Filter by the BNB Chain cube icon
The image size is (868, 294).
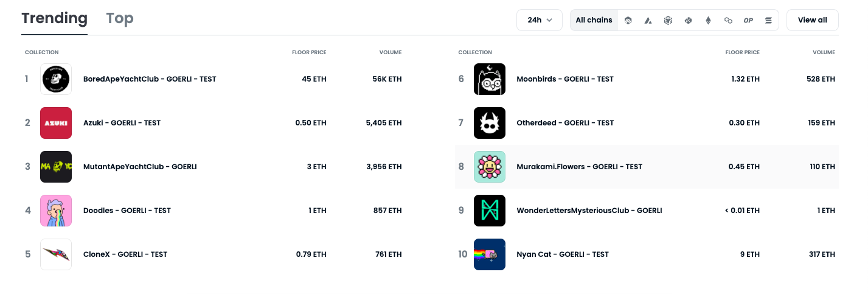click(x=668, y=20)
